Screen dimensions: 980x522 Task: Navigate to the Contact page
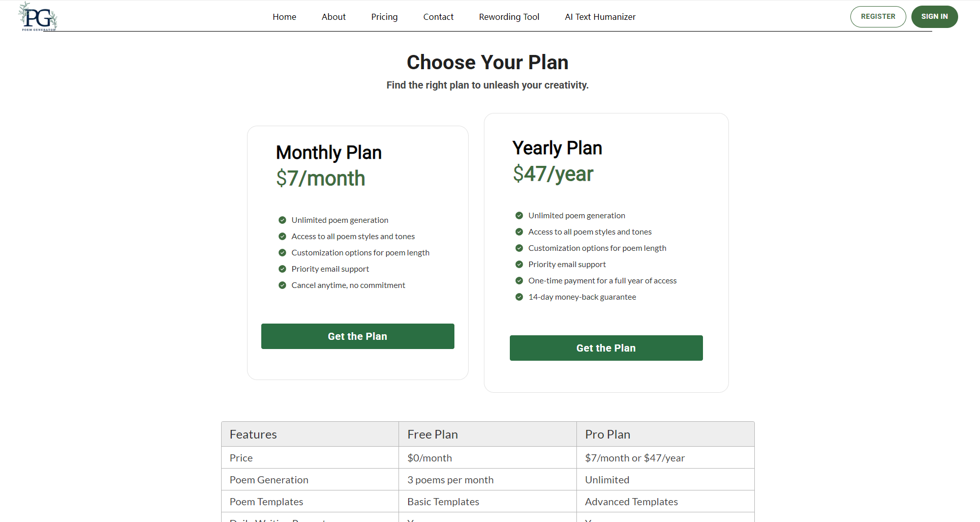tap(438, 17)
